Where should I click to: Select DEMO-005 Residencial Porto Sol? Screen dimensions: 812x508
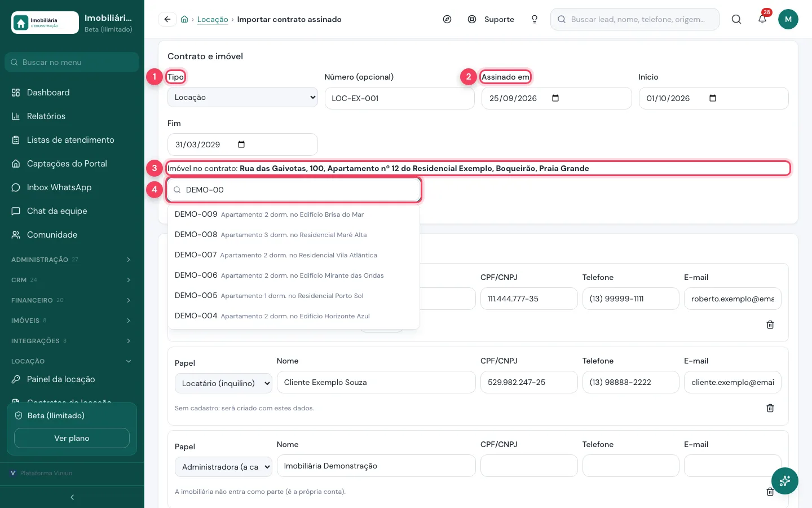click(294, 296)
